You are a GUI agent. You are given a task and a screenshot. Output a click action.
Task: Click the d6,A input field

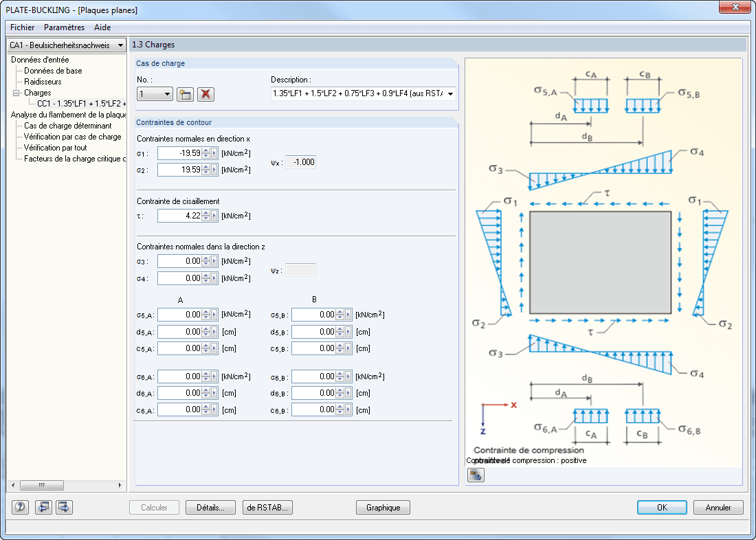click(180, 393)
